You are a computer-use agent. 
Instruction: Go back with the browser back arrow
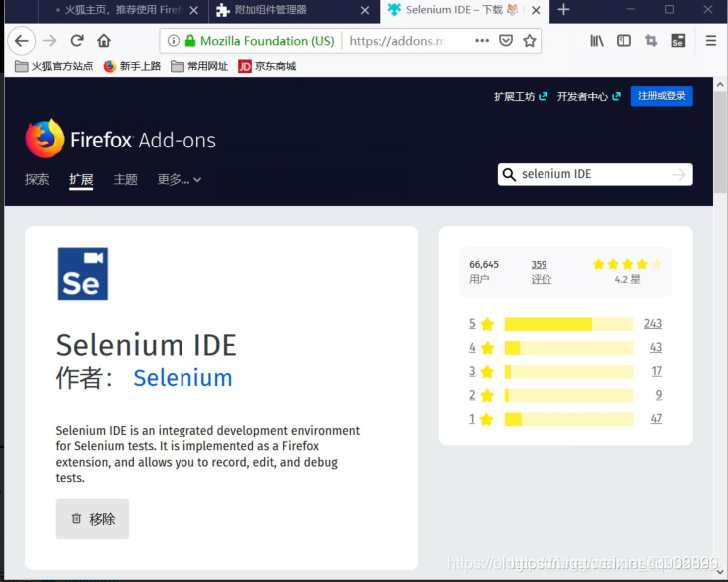[21, 41]
